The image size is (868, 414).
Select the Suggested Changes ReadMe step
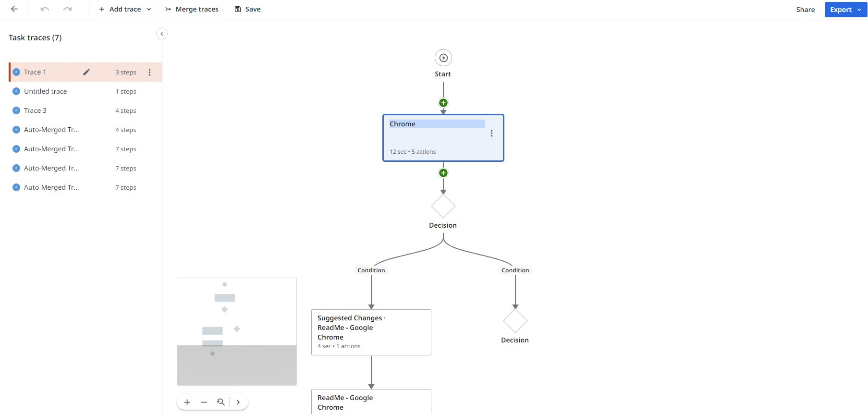click(x=371, y=332)
